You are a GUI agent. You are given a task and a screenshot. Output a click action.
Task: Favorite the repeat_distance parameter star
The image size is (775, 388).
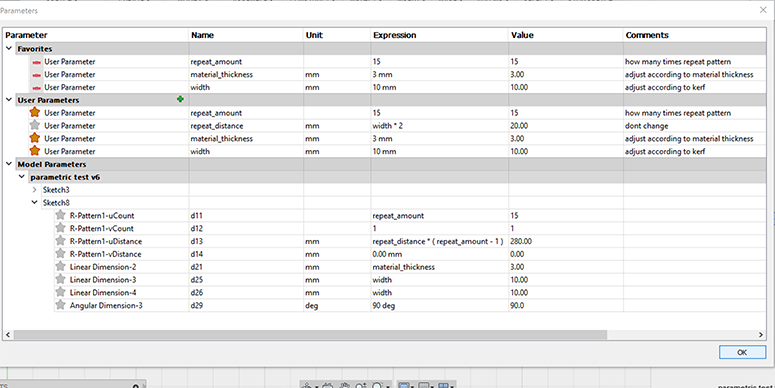[x=35, y=126]
